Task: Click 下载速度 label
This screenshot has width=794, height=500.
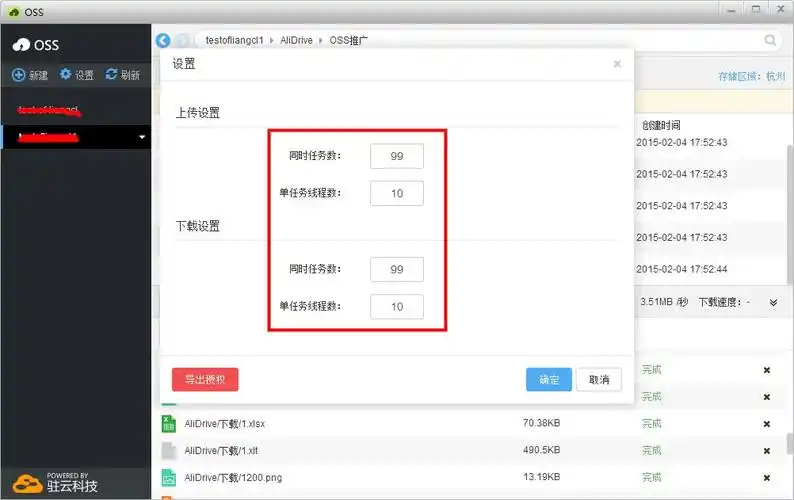Action: pos(720,302)
